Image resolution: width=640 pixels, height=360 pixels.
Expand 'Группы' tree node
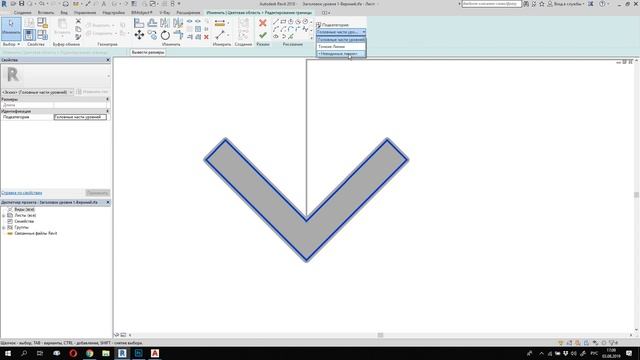click(x=4, y=227)
